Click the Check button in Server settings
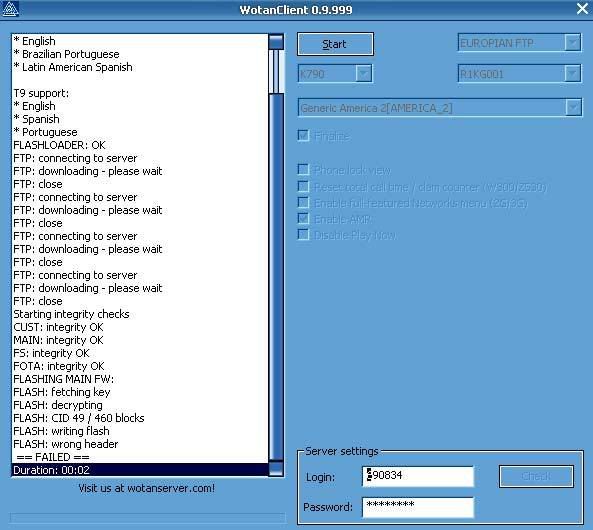Viewport: 593px width, 530px height. pos(536,476)
